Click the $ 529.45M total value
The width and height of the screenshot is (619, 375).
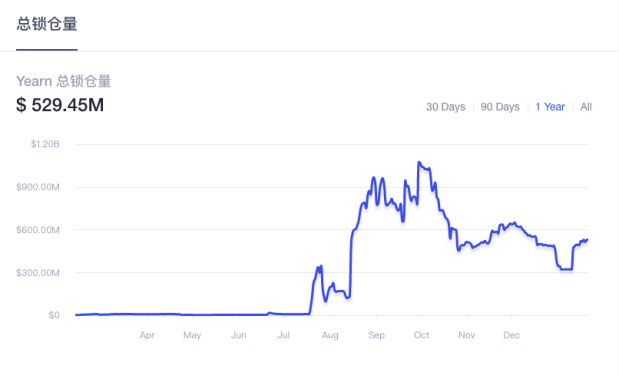(x=60, y=105)
